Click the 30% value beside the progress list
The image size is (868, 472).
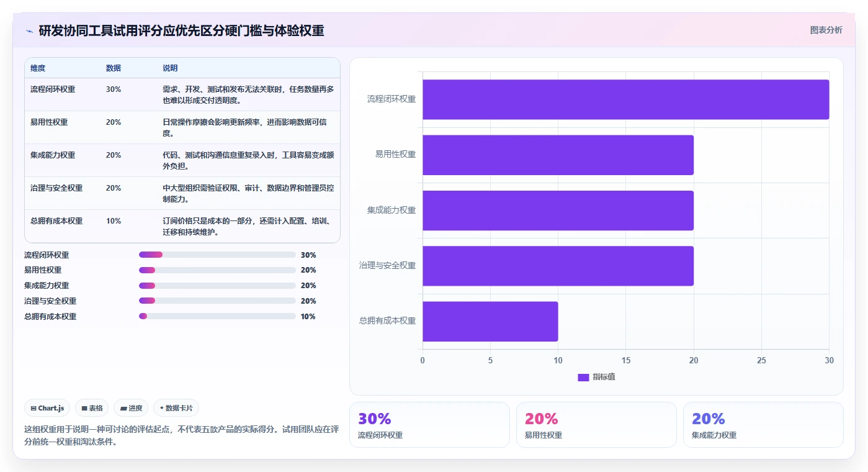click(308, 255)
